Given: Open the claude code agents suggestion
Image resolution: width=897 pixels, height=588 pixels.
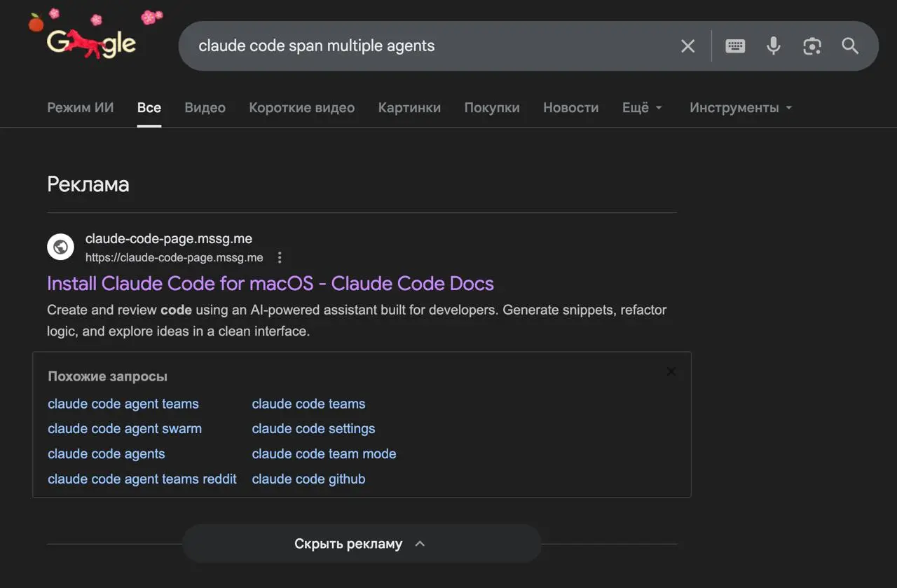Looking at the screenshot, I should (107, 454).
